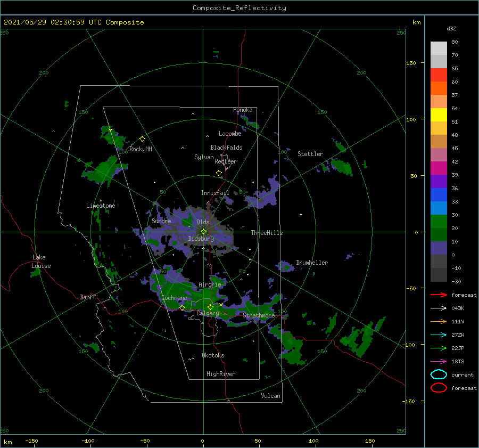
Task: Click the Lake Louise label
Action: click(x=41, y=262)
